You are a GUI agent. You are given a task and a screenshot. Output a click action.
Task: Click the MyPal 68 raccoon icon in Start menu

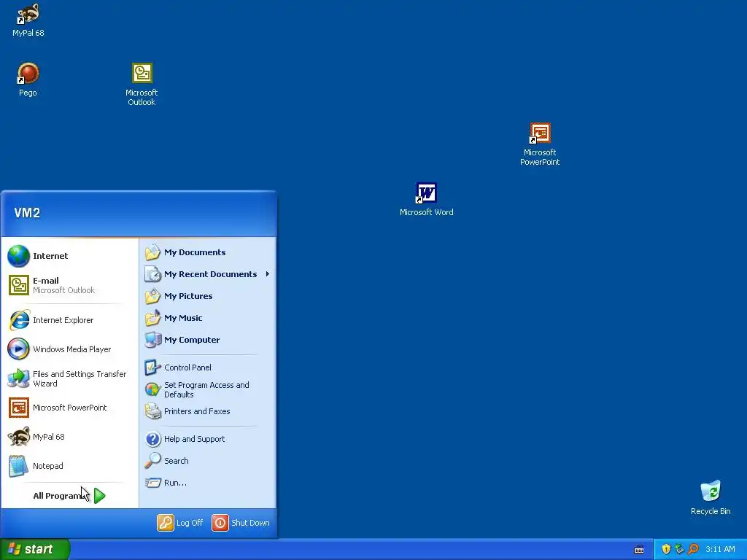[18, 437]
